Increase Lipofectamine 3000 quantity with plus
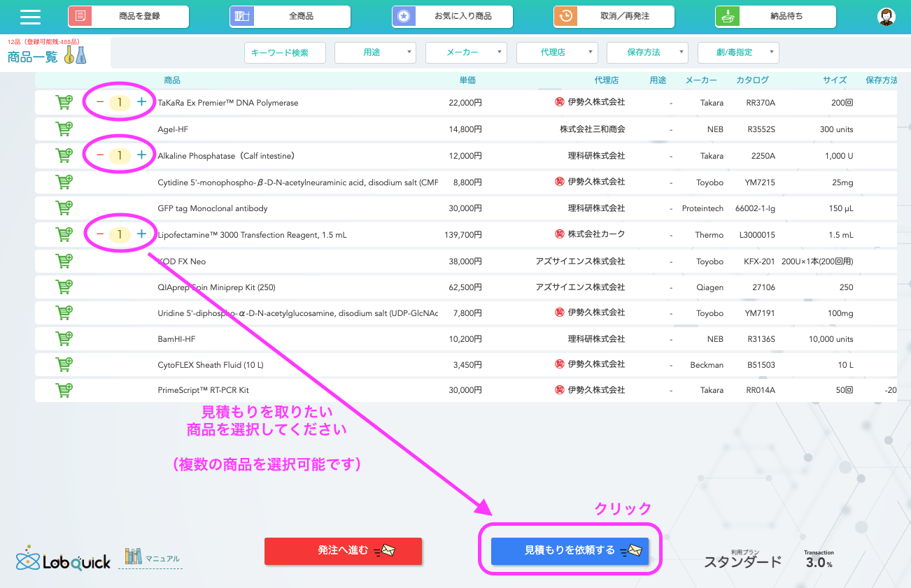Viewport: 911px width, 588px height. pos(141,234)
